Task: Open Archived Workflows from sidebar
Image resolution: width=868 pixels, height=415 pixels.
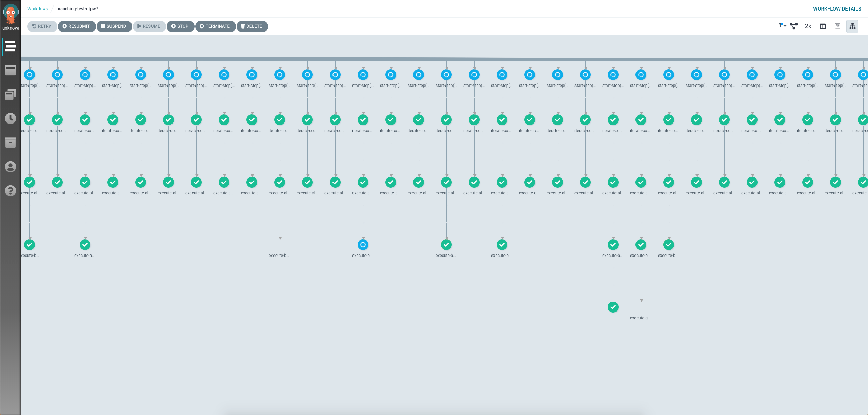Action: [x=10, y=143]
